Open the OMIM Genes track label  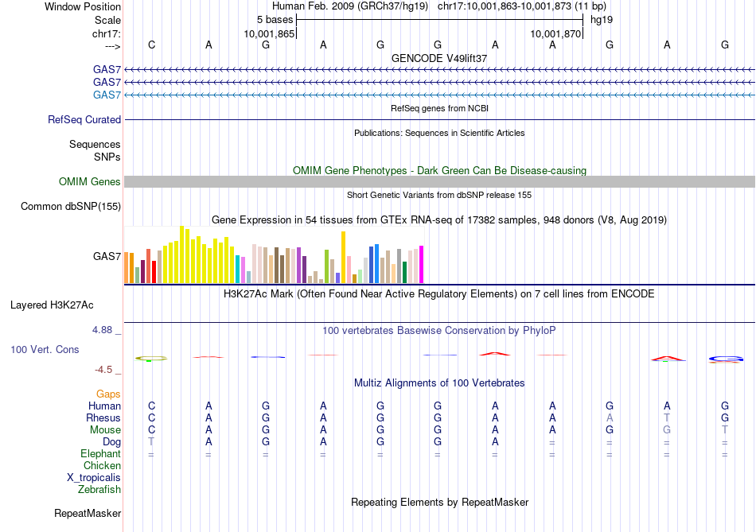[x=89, y=181]
